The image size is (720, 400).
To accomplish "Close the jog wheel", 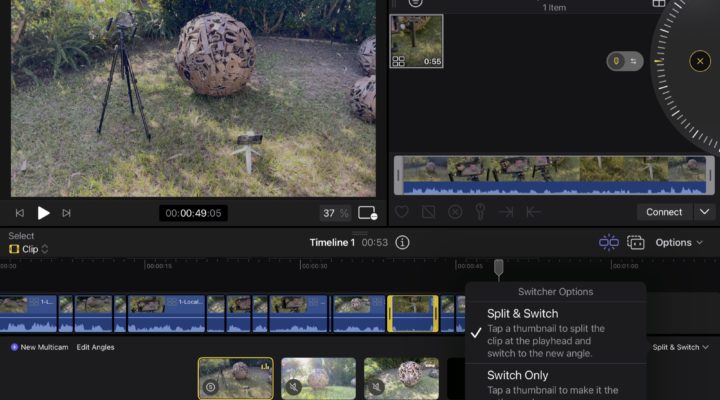I will (700, 61).
